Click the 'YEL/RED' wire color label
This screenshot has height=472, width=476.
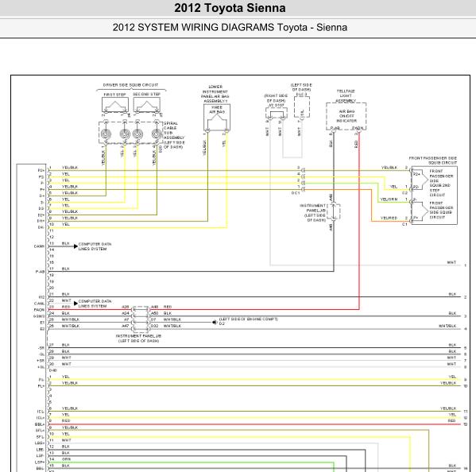(389, 219)
